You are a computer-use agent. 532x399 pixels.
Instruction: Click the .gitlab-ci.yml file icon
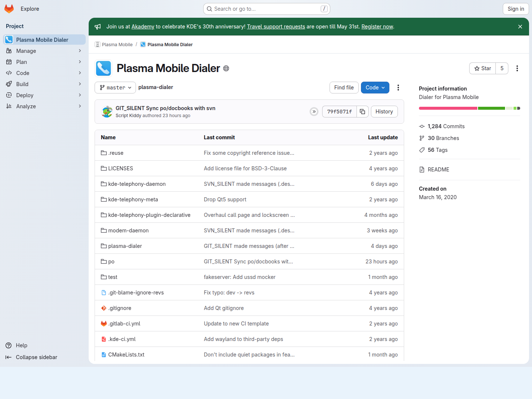pyautogui.click(x=104, y=324)
